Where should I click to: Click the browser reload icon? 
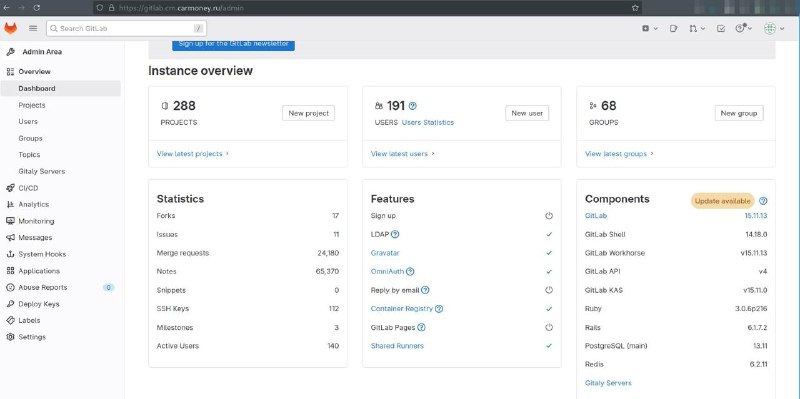click(x=37, y=8)
